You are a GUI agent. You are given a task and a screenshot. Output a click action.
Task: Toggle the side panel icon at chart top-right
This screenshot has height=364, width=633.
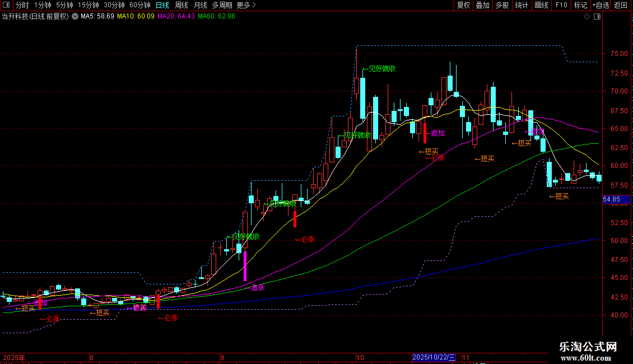[597, 17]
